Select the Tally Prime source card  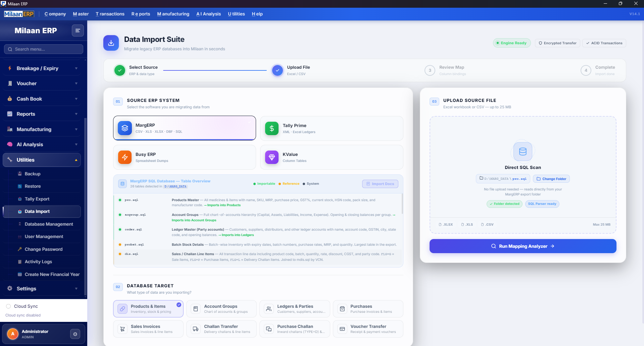332,128
